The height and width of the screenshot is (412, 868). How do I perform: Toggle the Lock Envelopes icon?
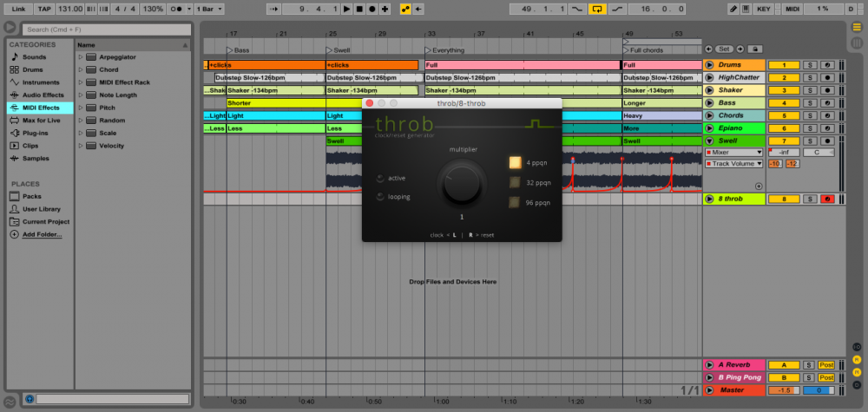click(757, 49)
